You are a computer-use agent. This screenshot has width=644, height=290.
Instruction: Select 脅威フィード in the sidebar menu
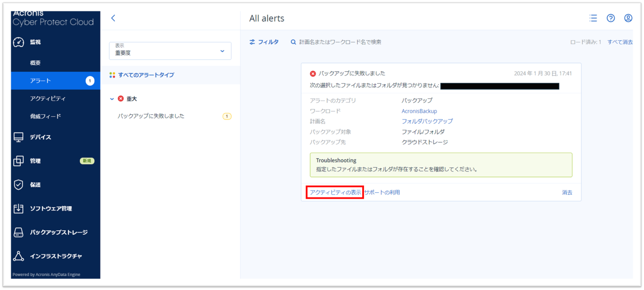45,117
